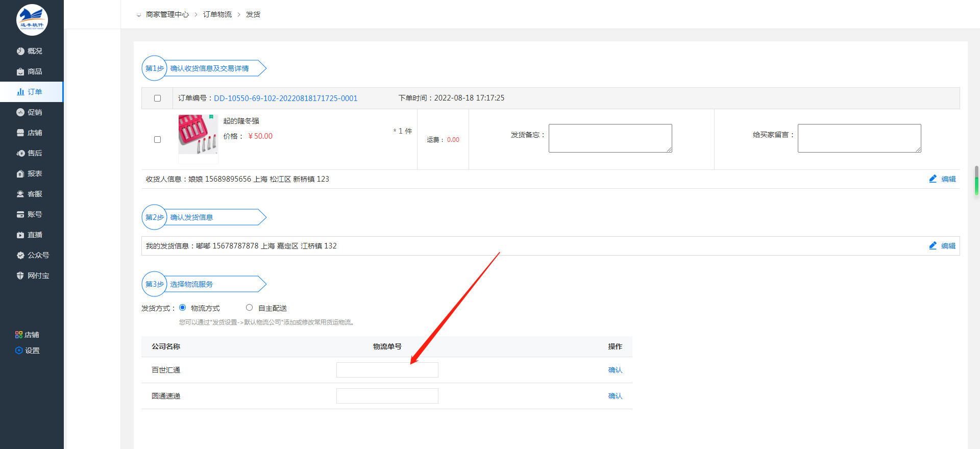Image resolution: width=980 pixels, height=449 pixels.
Task: Open order number DD-10550-69-102 link
Action: pyautogui.click(x=286, y=98)
